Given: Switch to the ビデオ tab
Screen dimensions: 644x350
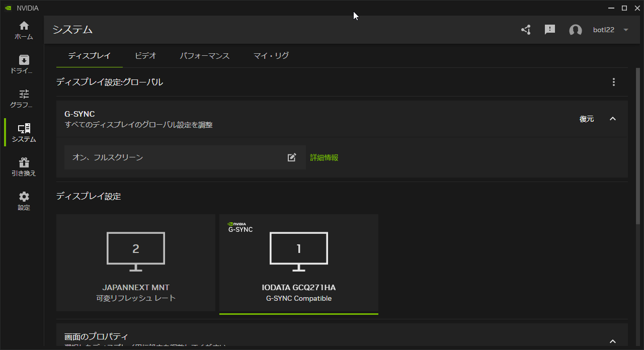Looking at the screenshot, I should click(x=145, y=56).
